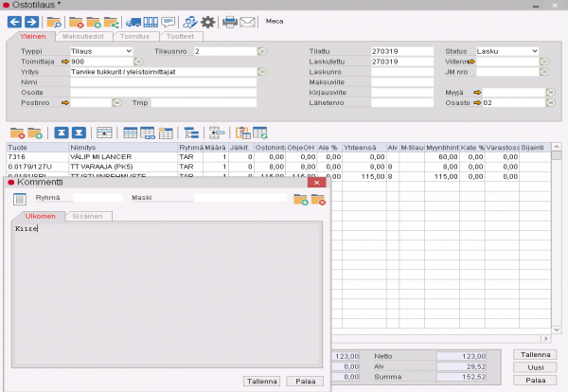Print with the printer icon

coord(230,23)
